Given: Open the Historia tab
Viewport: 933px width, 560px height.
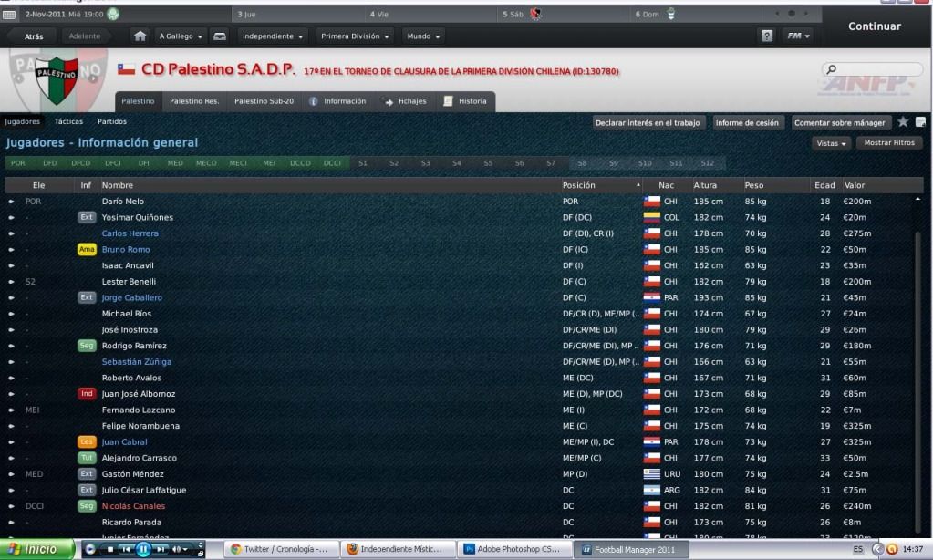Looking at the screenshot, I should (466, 101).
